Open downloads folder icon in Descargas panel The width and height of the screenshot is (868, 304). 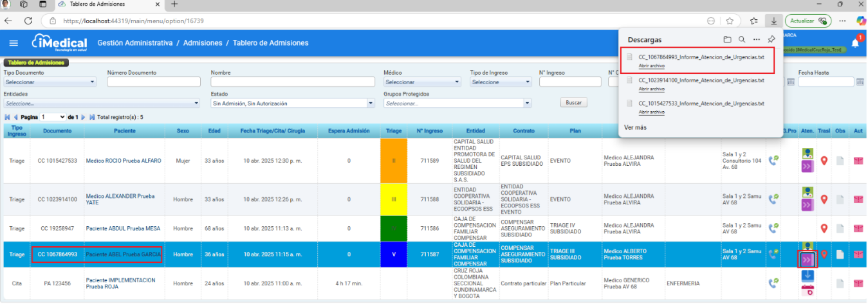click(x=727, y=39)
